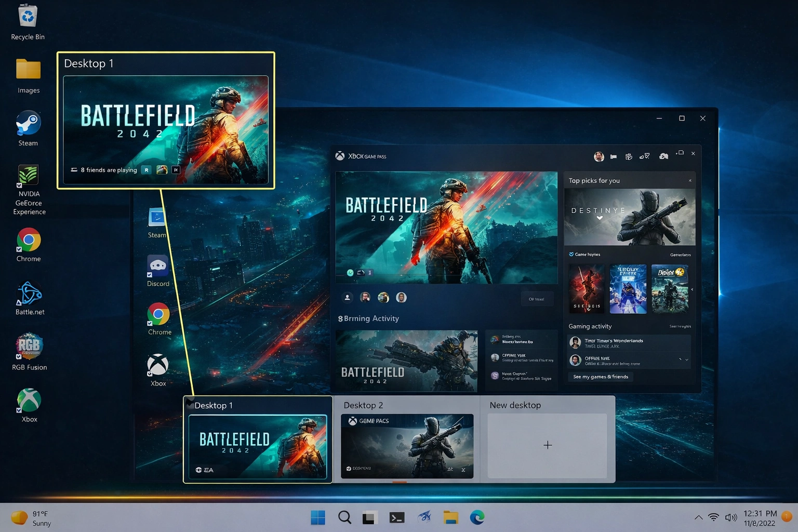Toggle the Game hints checkmark in Top picks

click(x=570, y=254)
